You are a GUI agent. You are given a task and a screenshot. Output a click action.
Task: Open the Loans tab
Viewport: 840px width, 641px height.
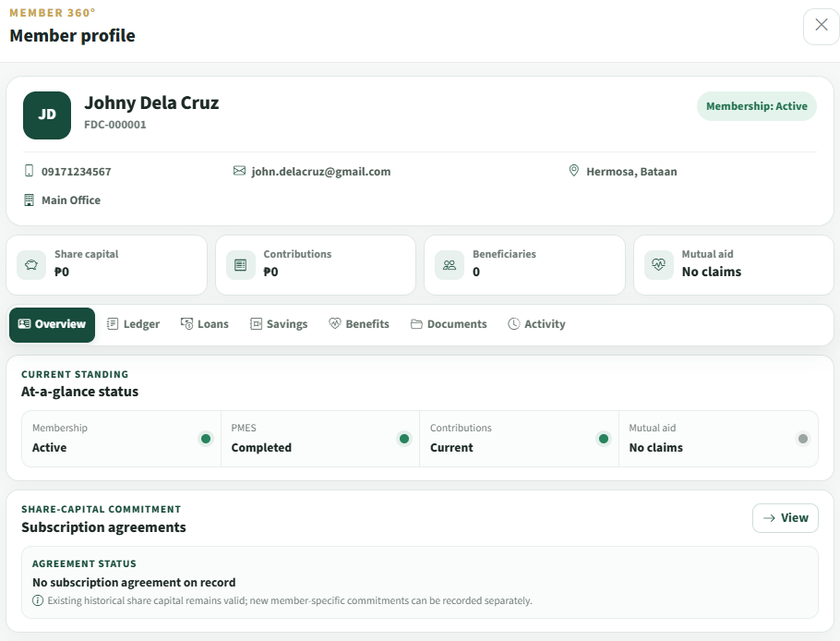[205, 324]
